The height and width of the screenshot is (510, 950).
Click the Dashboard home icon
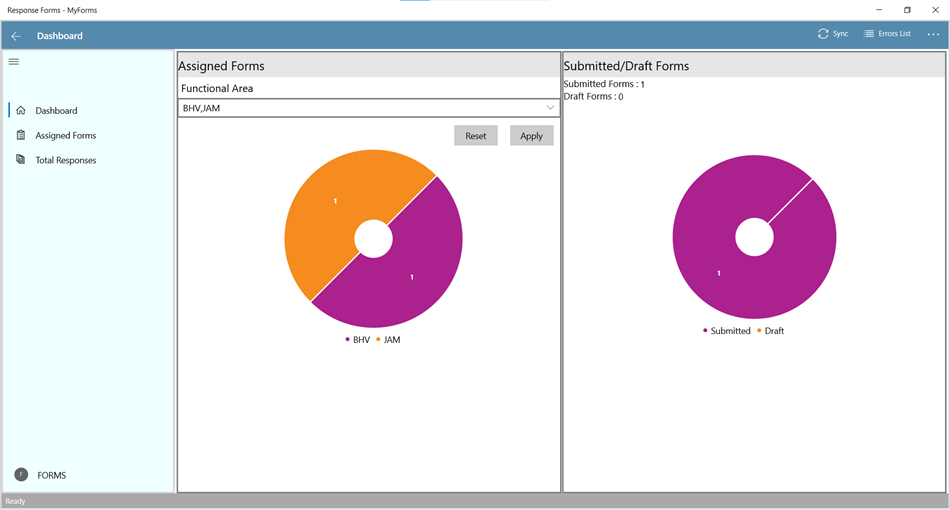(x=21, y=110)
